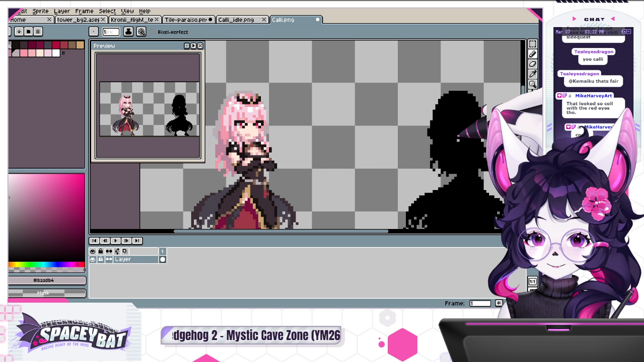Open the Help menu
Screen dimensions: 644x362
pyautogui.click(x=145, y=11)
